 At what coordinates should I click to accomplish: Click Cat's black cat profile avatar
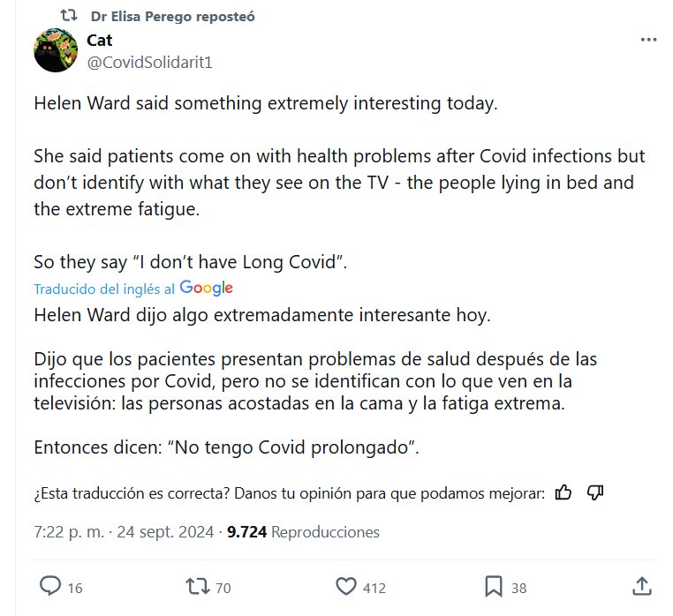point(56,50)
